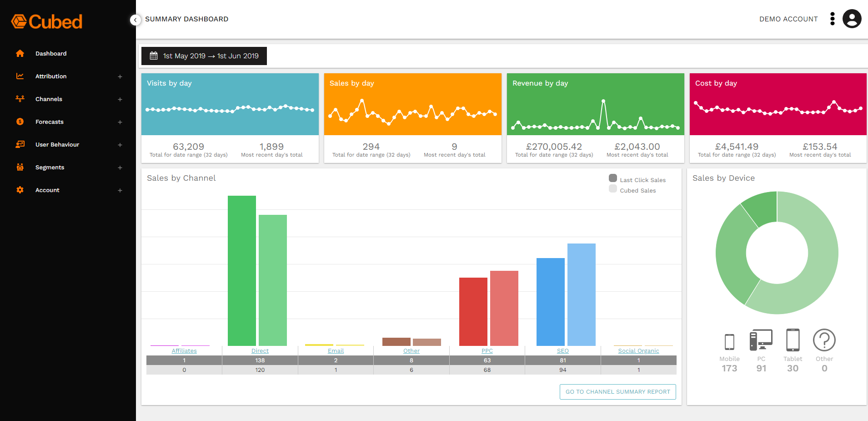Select the Dashboard home icon

point(20,53)
